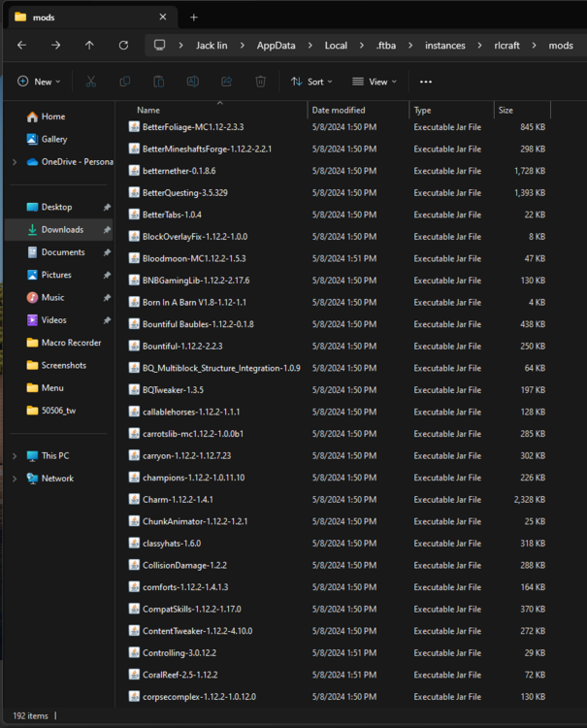Click jar icon of Bountiful Baubles-1.12.2-0.1.8
The height and width of the screenshot is (728, 587).
134,324
